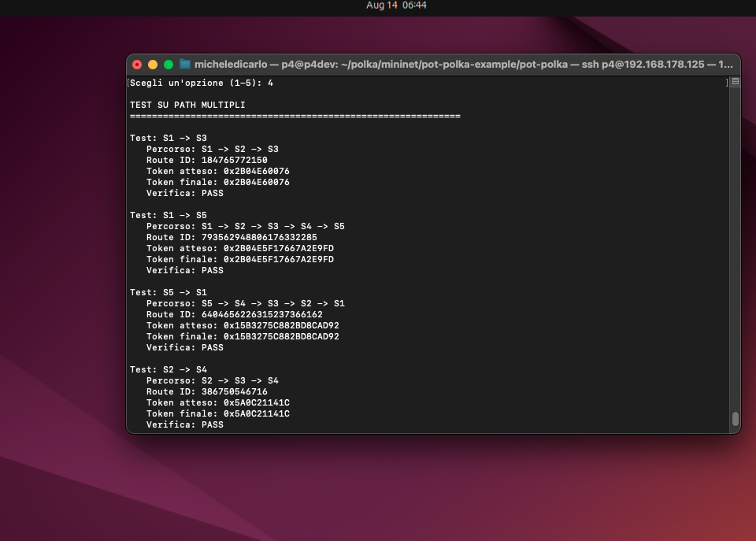Click Route ID 386750546716
Screen dimensions: 756x541
[x=206, y=391]
